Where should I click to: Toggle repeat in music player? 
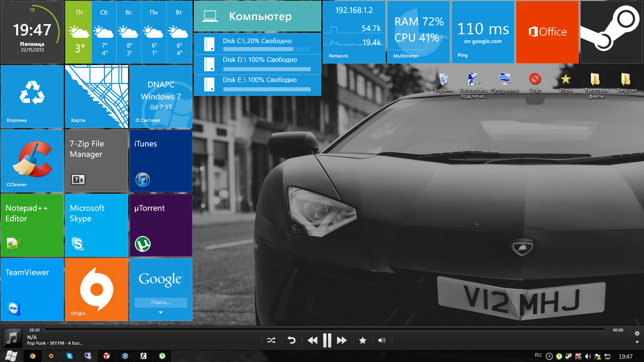coord(291,340)
